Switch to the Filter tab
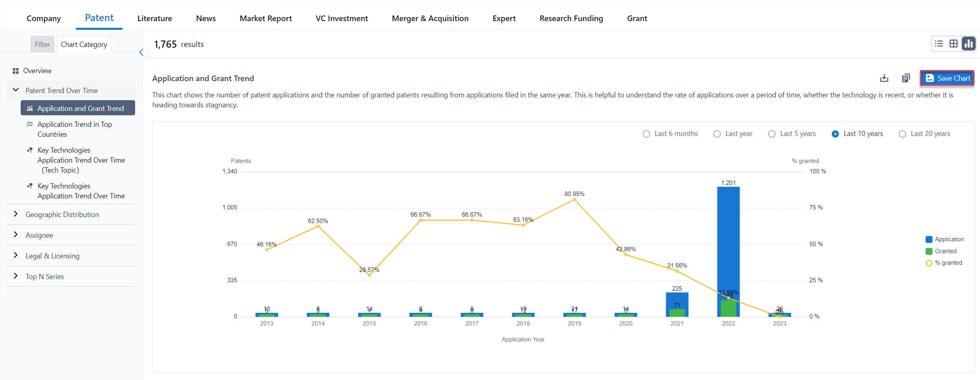 tap(43, 45)
